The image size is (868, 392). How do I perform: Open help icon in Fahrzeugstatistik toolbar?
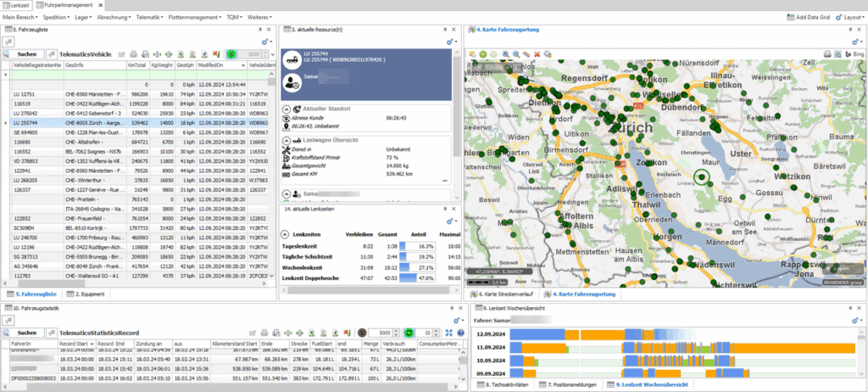click(460, 332)
